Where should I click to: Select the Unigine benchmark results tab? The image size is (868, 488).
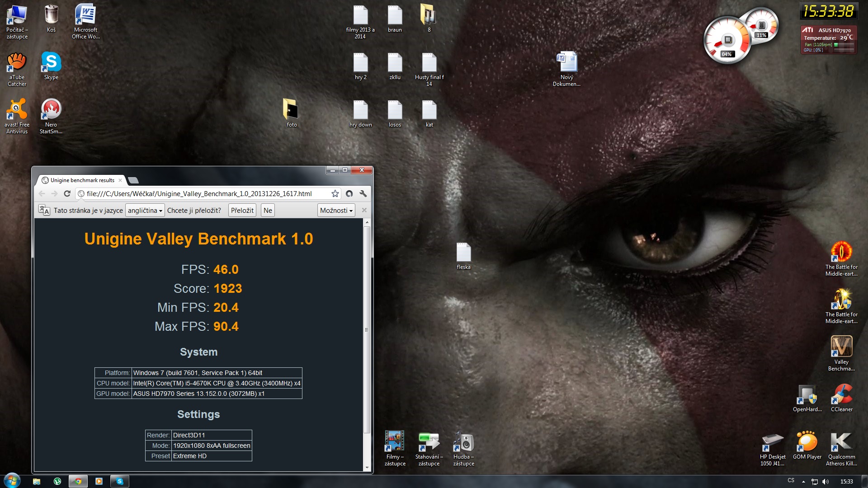(82, 180)
